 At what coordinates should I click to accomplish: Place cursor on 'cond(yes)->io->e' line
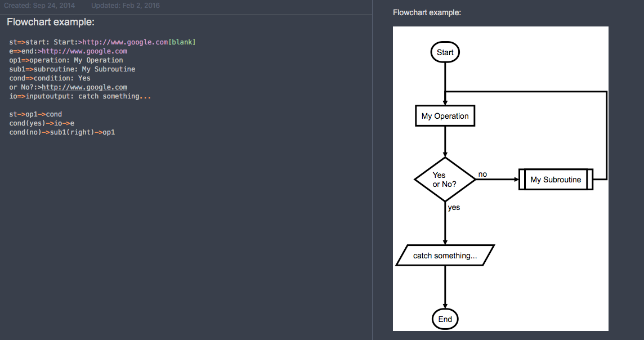42,123
